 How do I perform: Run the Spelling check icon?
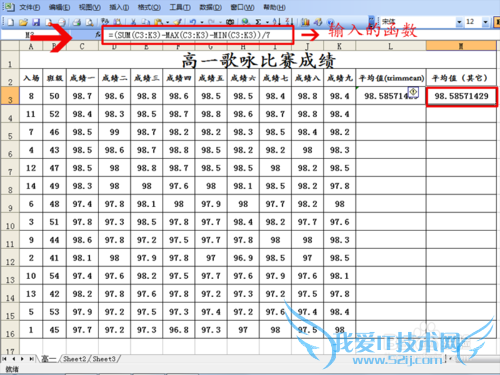tap(105, 22)
